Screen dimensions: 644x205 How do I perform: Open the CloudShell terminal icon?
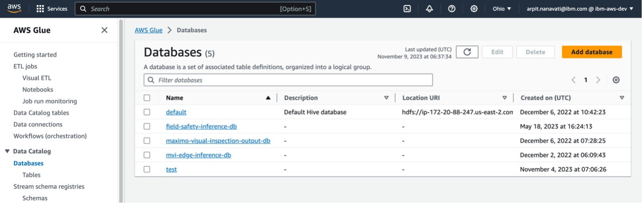(x=407, y=9)
